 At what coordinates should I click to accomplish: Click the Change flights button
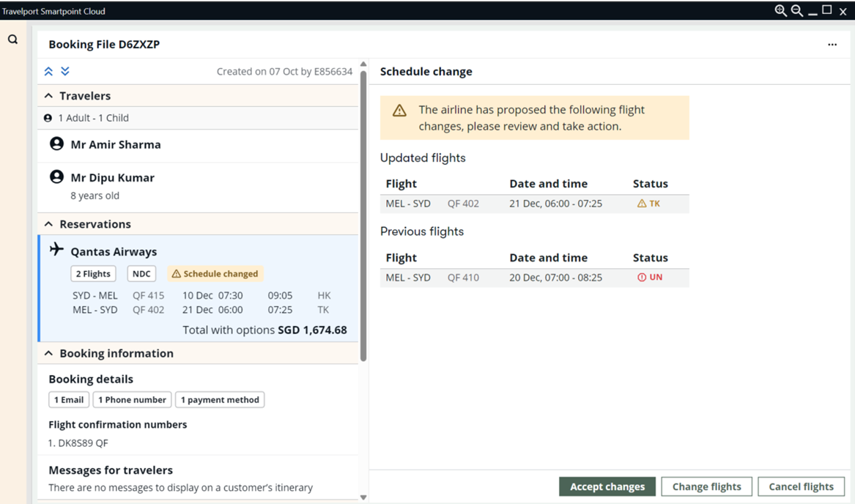[x=706, y=486]
